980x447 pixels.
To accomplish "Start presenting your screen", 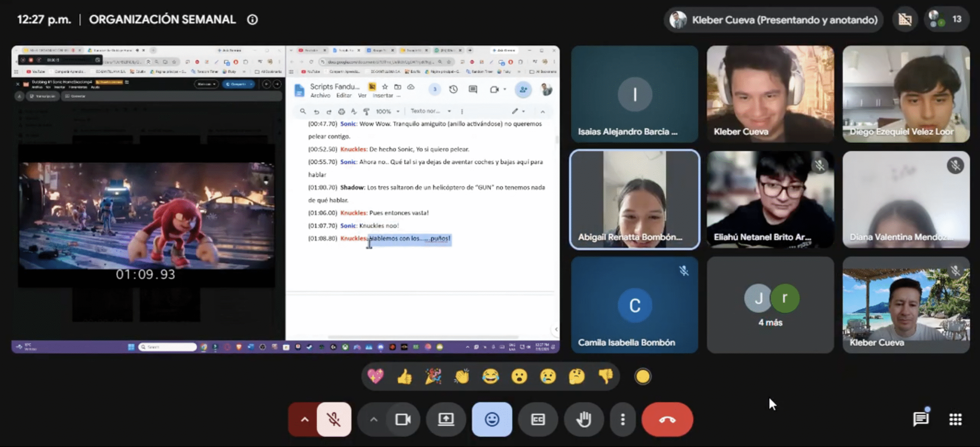I will point(446,419).
